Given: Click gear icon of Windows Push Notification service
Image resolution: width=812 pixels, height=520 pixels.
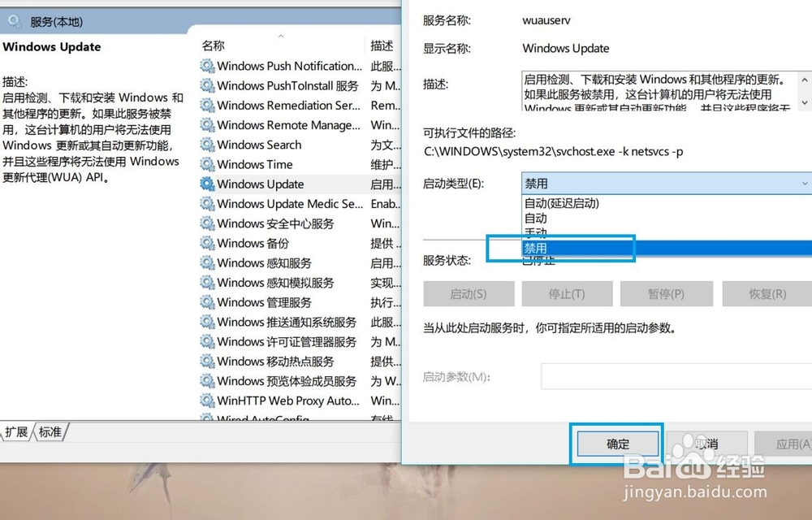Looking at the screenshot, I should pyautogui.click(x=208, y=66).
